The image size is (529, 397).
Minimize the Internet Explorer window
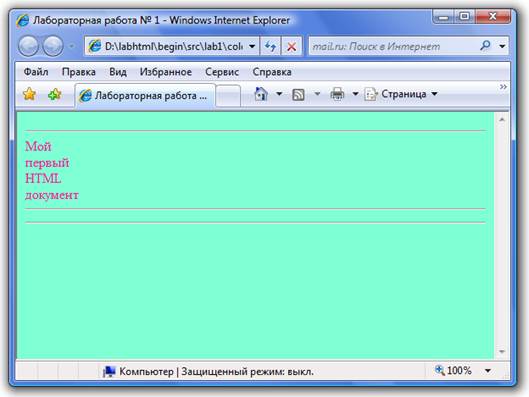[443, 17]
